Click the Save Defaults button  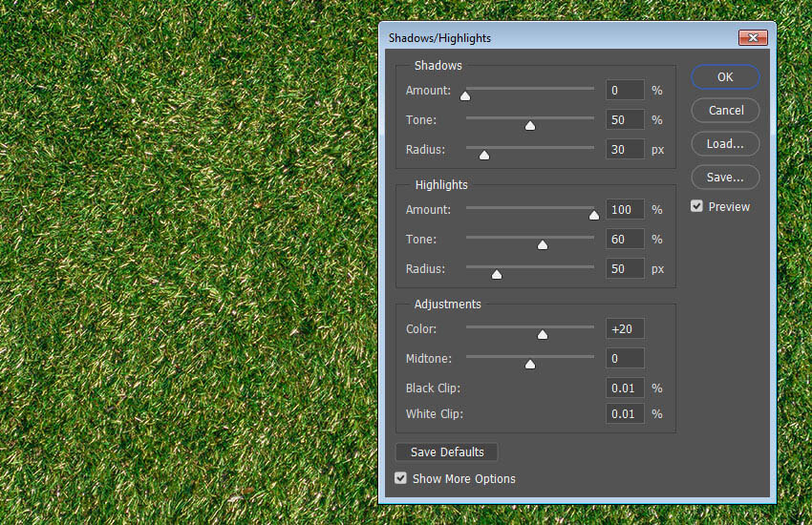pos(447,452)
